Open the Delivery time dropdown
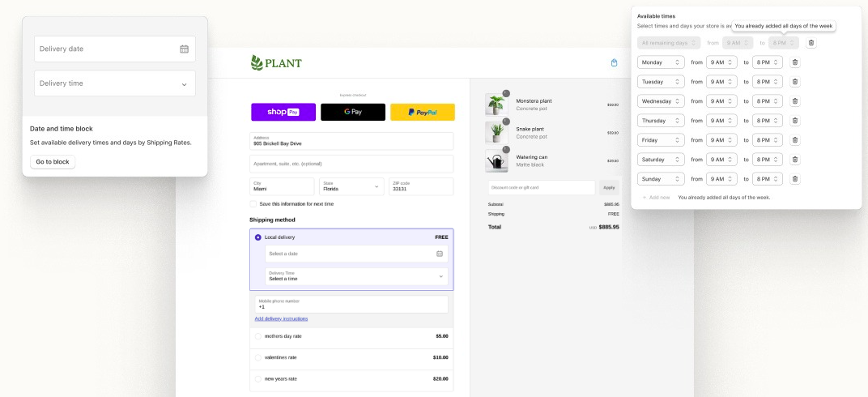This screenshot has height=397, width=868. pyautogui.click(x=115, y=83)
